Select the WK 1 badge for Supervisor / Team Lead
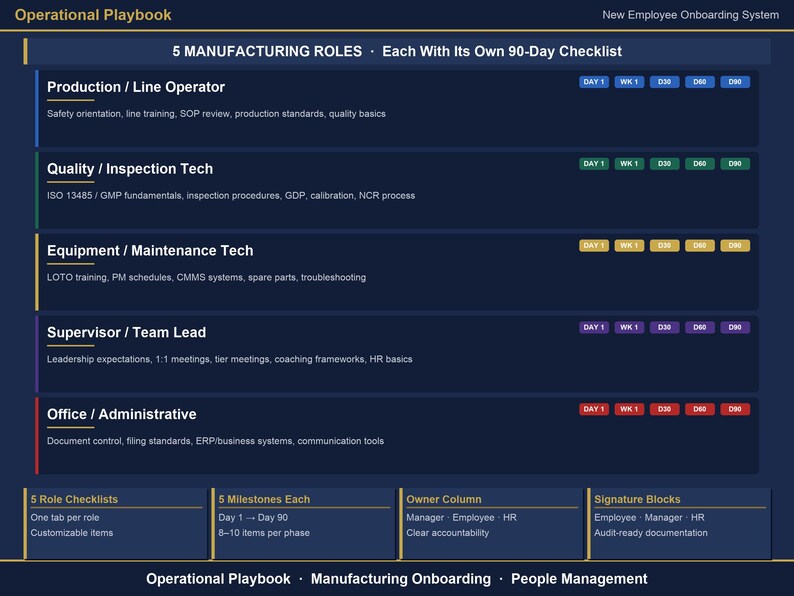The height and width of the screenshot is (596, 794). (x=629, y=328)
